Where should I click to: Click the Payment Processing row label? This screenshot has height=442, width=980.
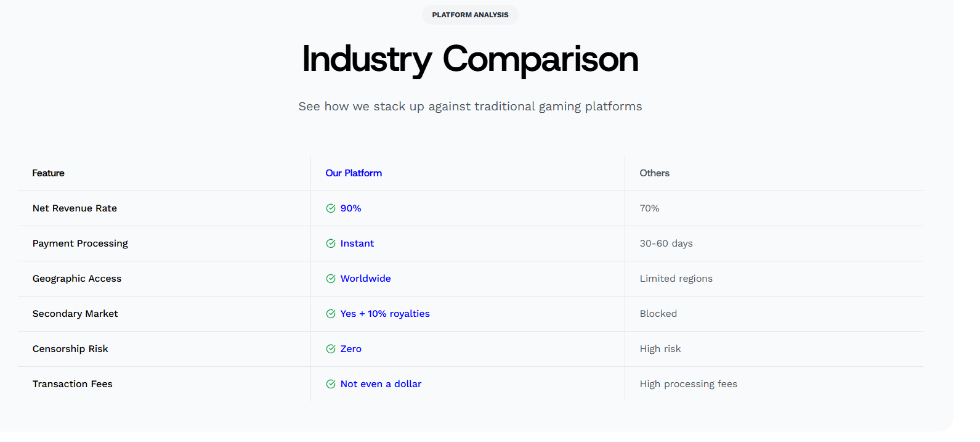(80, 244)
